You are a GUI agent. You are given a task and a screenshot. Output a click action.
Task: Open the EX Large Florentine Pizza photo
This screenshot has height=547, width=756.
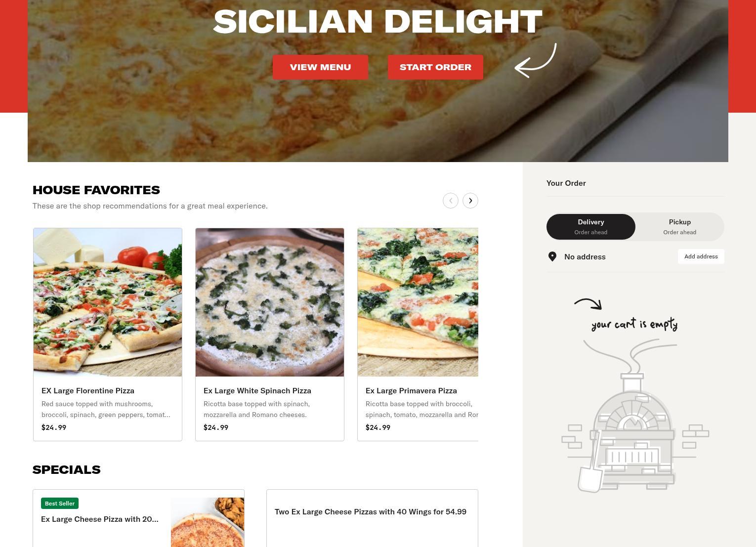click(108, 302)
